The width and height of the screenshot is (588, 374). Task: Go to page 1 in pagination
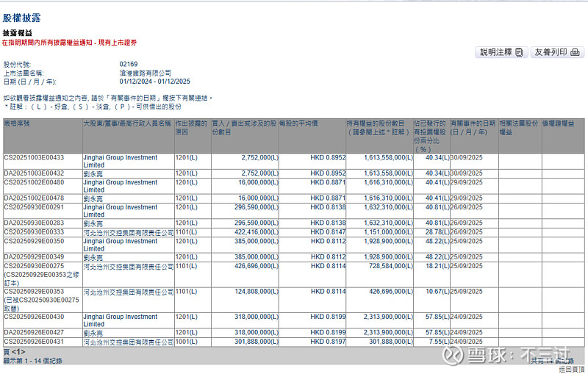(x=18, y=352)
